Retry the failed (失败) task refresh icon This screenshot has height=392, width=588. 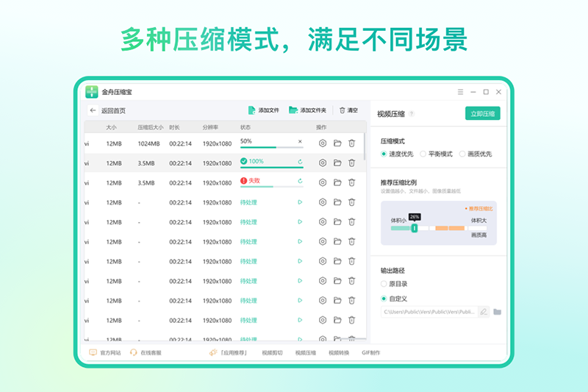(300, 180)
